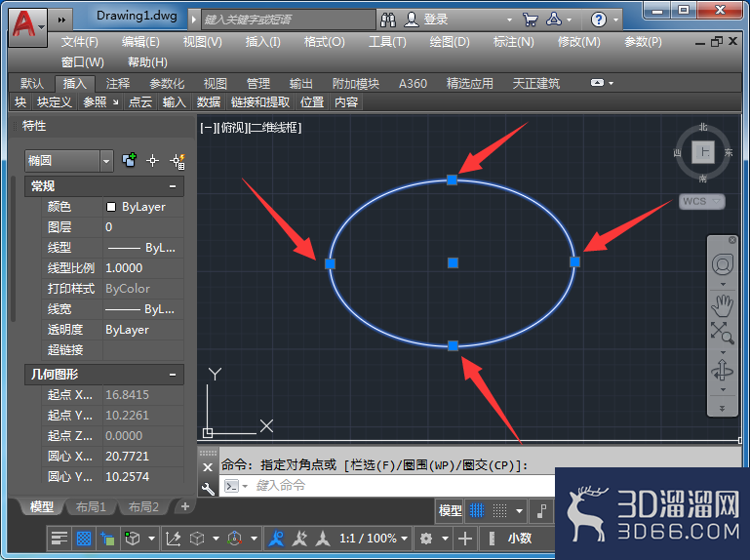Click the top grip of the ellipse
750x560 pixels.
452,180
